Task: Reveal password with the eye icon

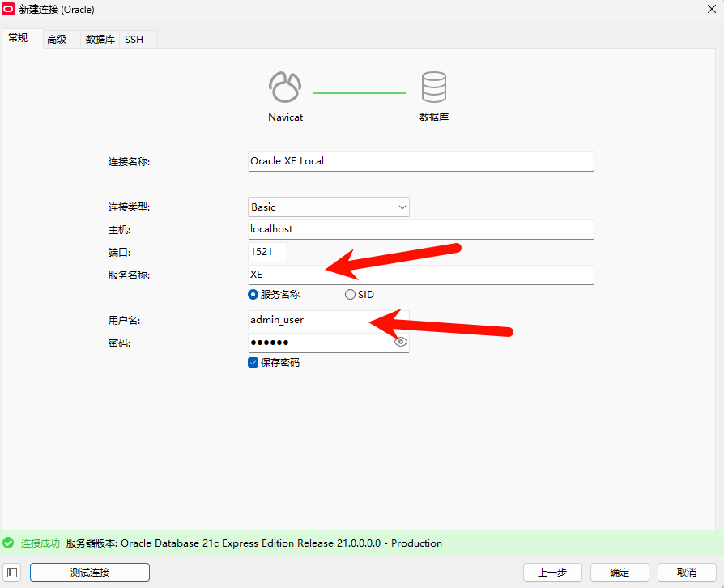Action: coord(400,342)
